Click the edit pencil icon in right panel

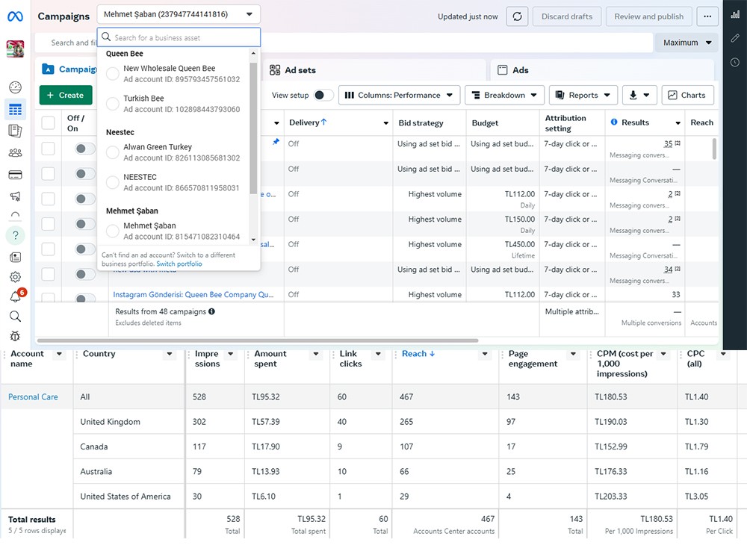point(735,38)
